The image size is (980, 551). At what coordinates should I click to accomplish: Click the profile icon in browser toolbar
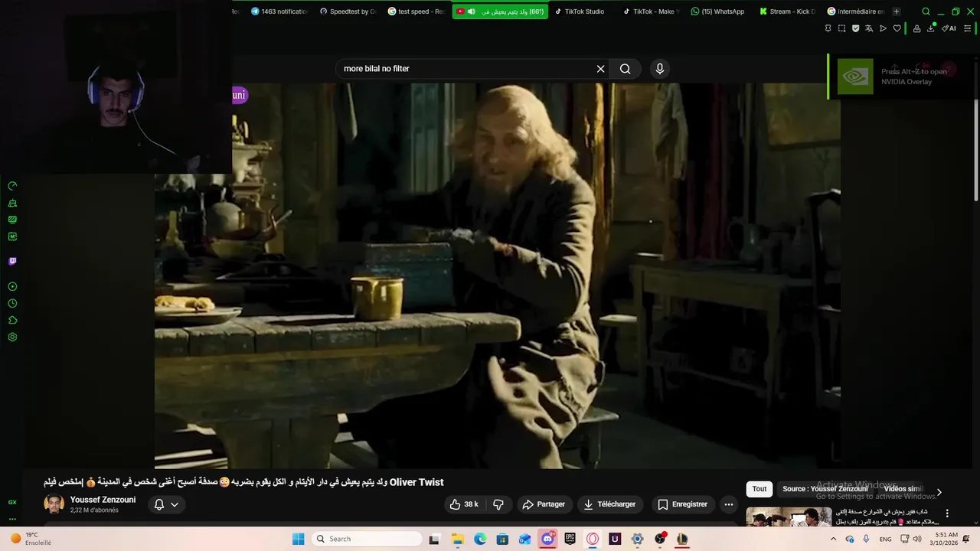coord(917,28)
